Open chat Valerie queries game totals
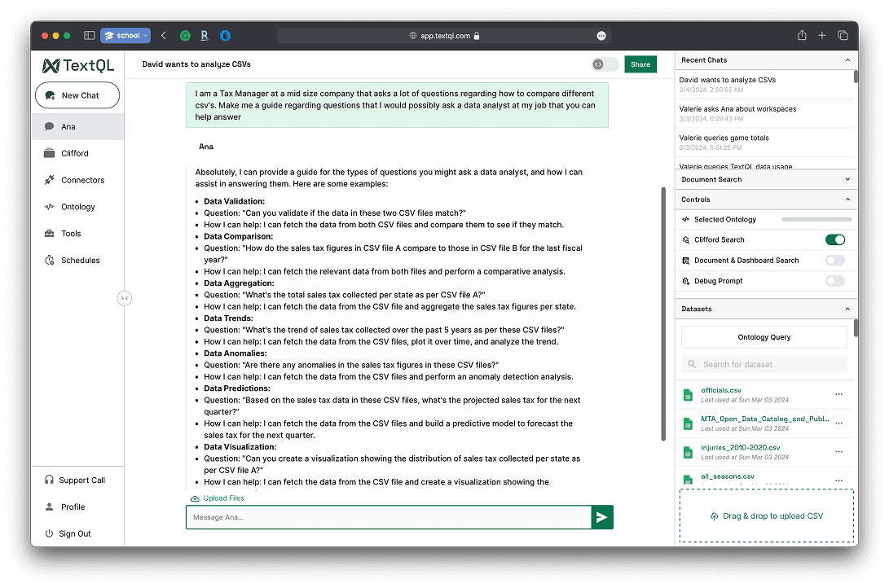This screenshot has width=889, height=588. pos(764,143)
